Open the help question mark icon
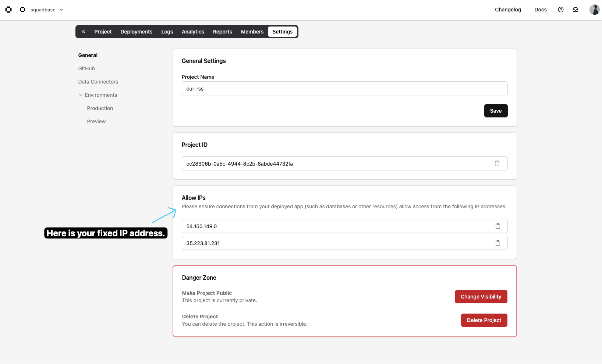Image resolution: width=602 pixels, height=364 pixels. click(560, 10)
